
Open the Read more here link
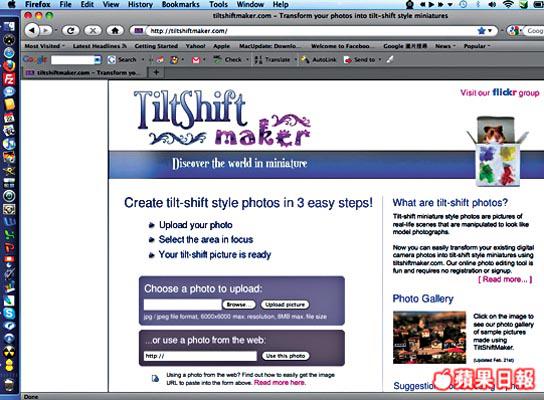280,382
